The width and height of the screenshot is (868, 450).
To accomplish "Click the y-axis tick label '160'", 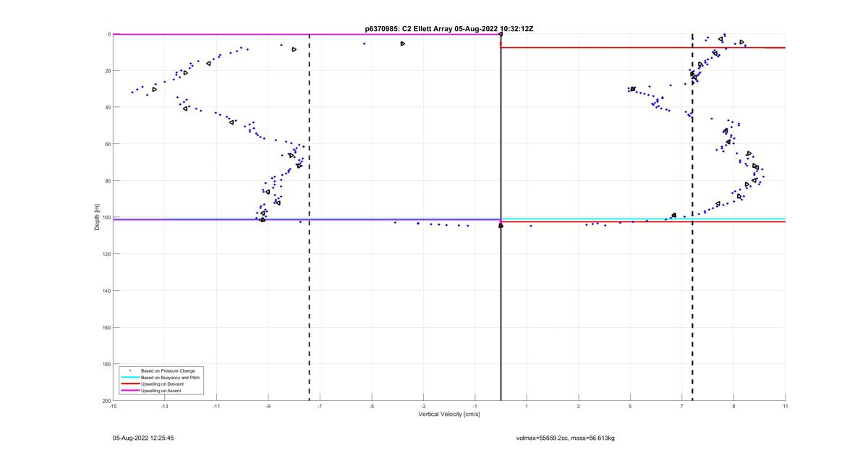I will click(x=106, y=327).
